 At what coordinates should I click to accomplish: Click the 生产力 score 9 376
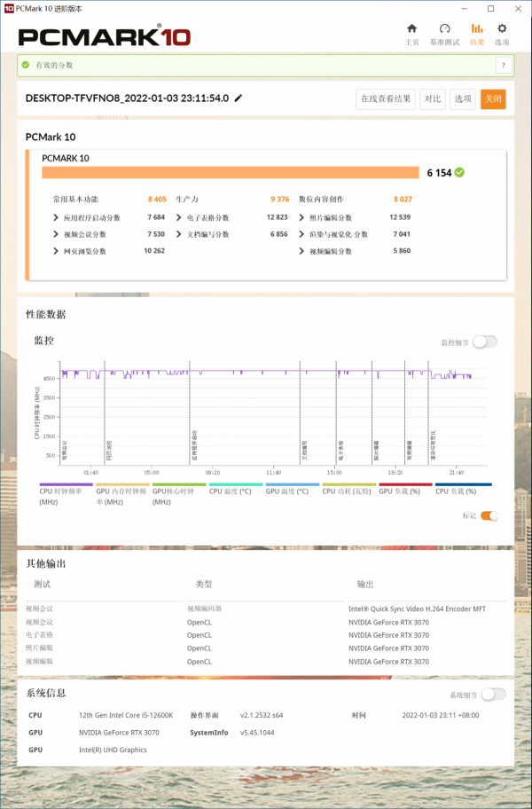pos(280,200)
